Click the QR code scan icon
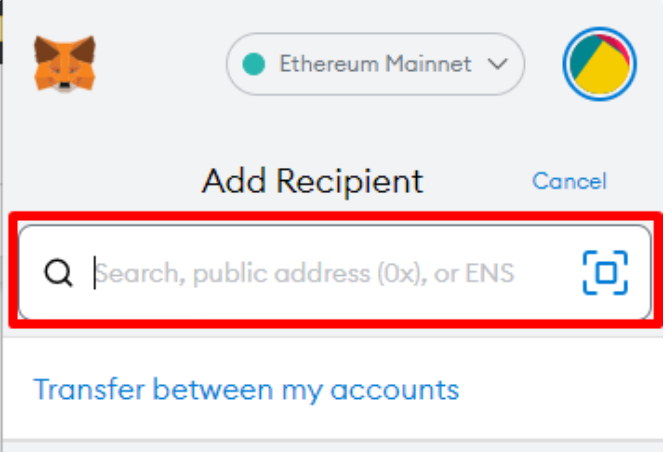The image size is (666, 452). click(x=605, y=272)
